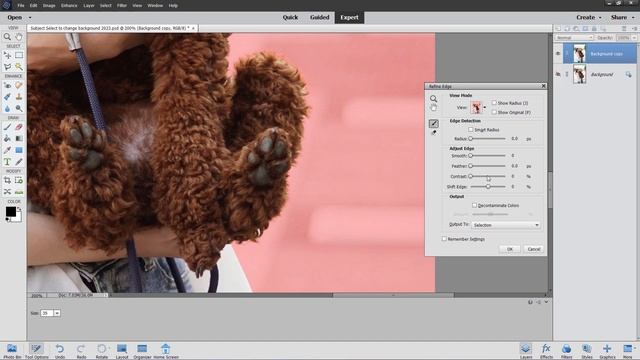Check Decontaminate Colors
Screen dimensions: 640x360
tap(474, 205)
